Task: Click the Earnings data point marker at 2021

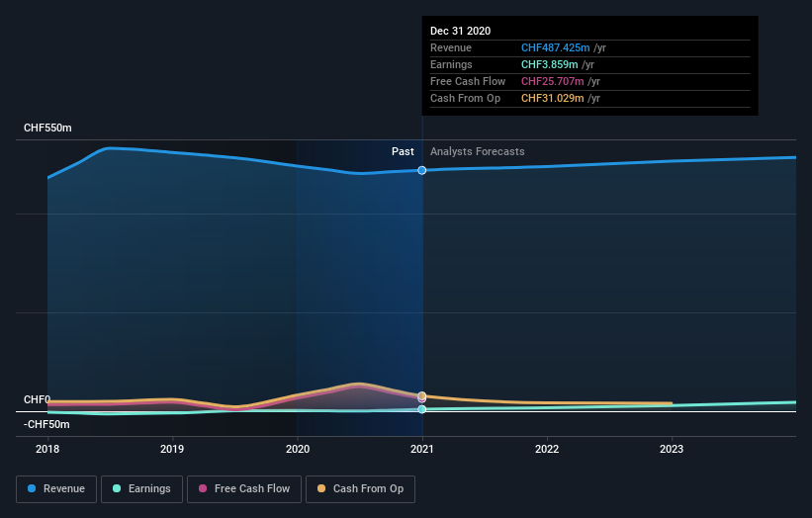Action: 422,409
